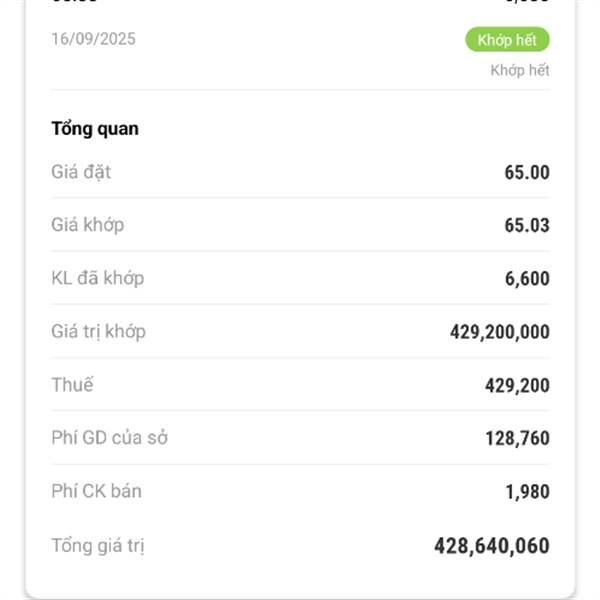600x600 pixels.
Task: Tap the green Khớp hết status badge
Action: click(507, 40)
